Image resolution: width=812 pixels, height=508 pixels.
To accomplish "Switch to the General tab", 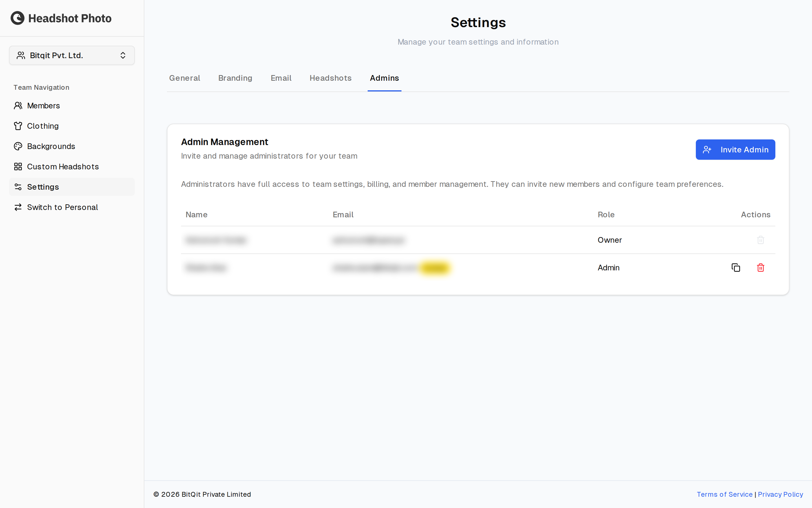I will pyautogui.click(x=185, y=78).
